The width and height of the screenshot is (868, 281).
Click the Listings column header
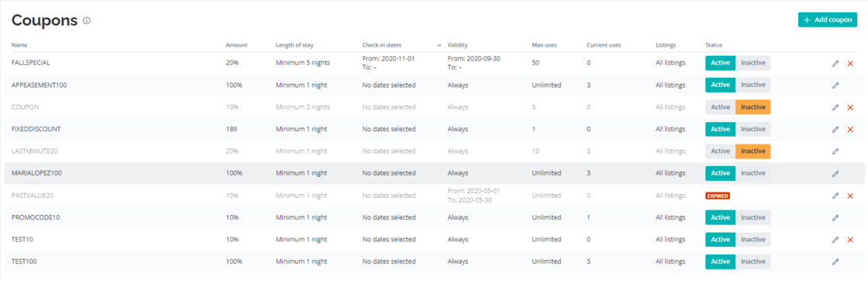tap(666, 45)
